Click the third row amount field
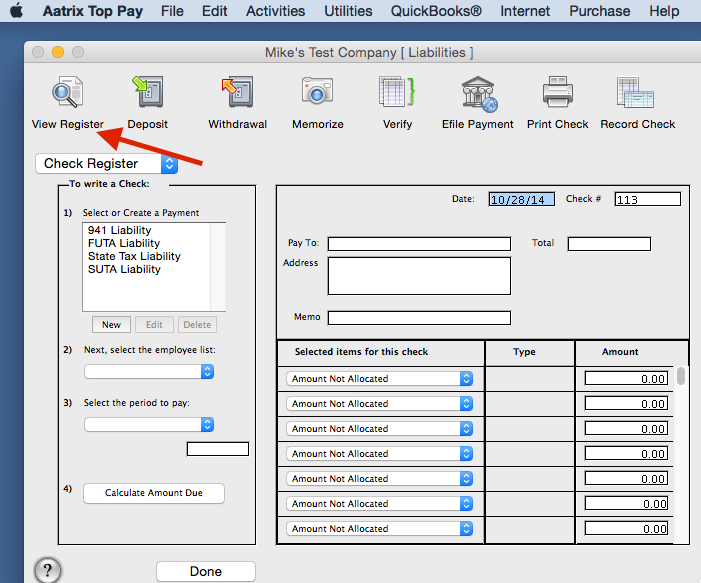The height and width of the screenshot is (583, 701). tap(626, 429)
